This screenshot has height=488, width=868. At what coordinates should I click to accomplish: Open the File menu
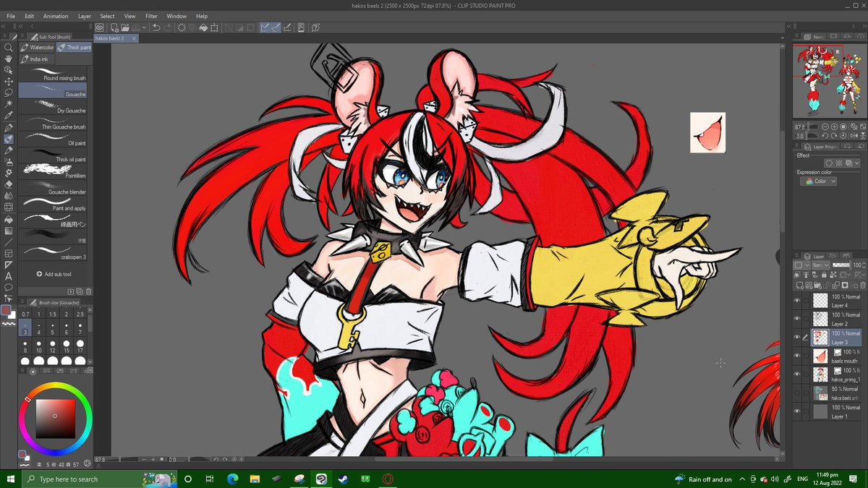coord(11,16)
